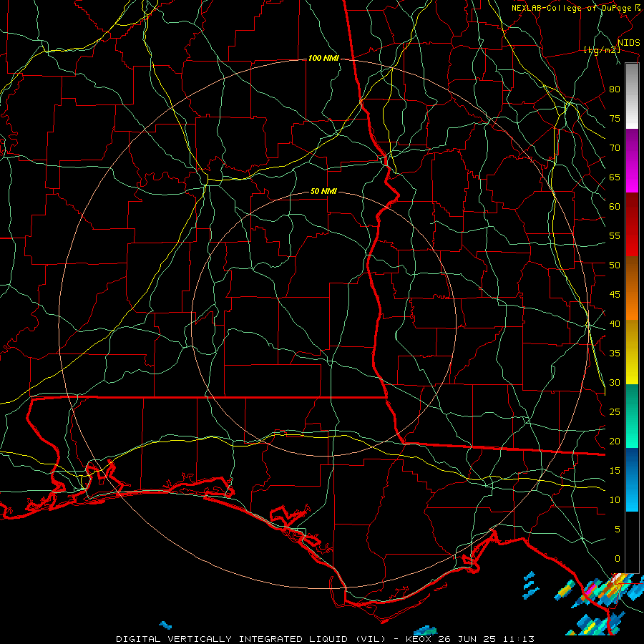The width and height of the screenshot is (644, 644).
Task: Click the 45 value on the VIL scale
Action: 615,295
